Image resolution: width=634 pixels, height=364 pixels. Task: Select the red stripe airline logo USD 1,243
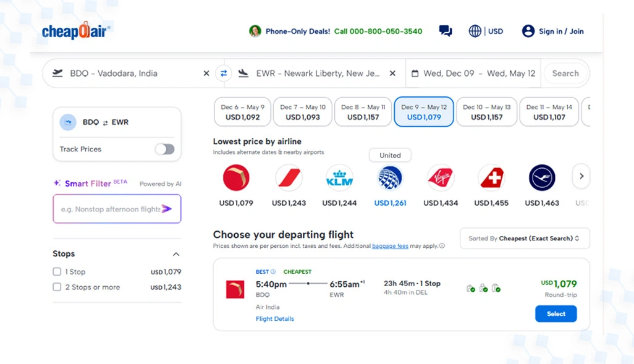tap(289, 177)
